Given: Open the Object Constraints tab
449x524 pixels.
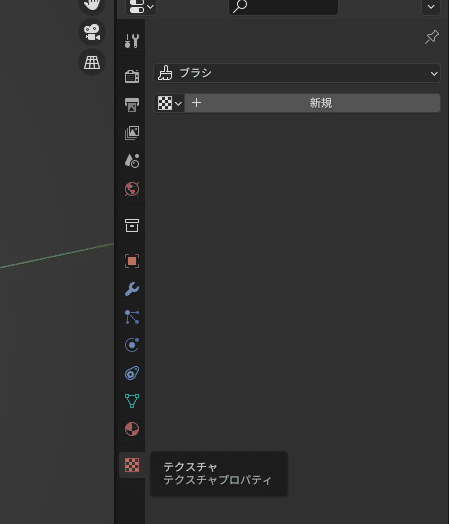Looking at the screenshot, I should point(132,373).
